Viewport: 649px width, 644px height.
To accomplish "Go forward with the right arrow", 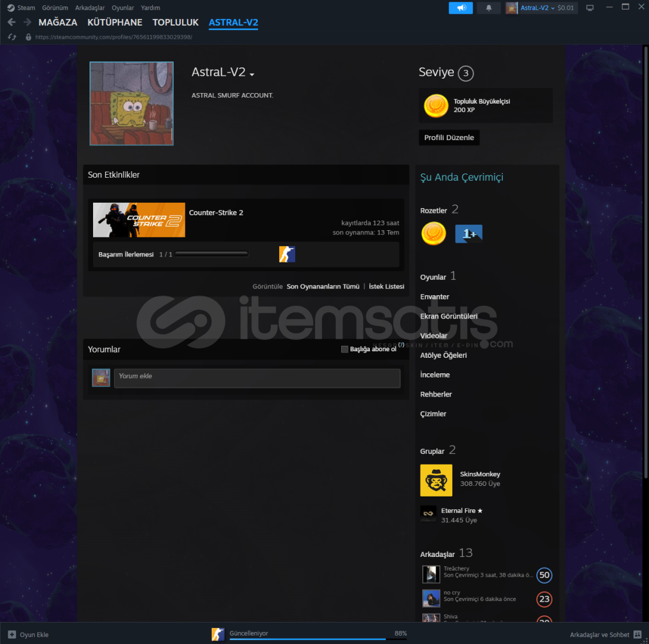I will point(27,22).
